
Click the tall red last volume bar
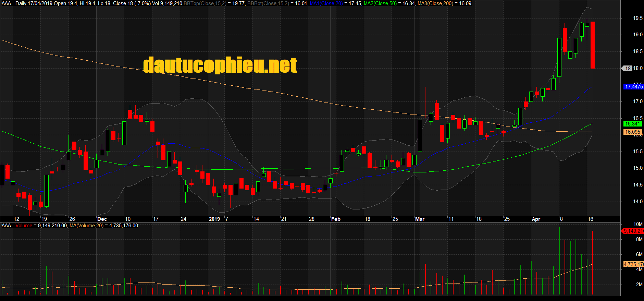pyautogui.click(x=592, y=263)
